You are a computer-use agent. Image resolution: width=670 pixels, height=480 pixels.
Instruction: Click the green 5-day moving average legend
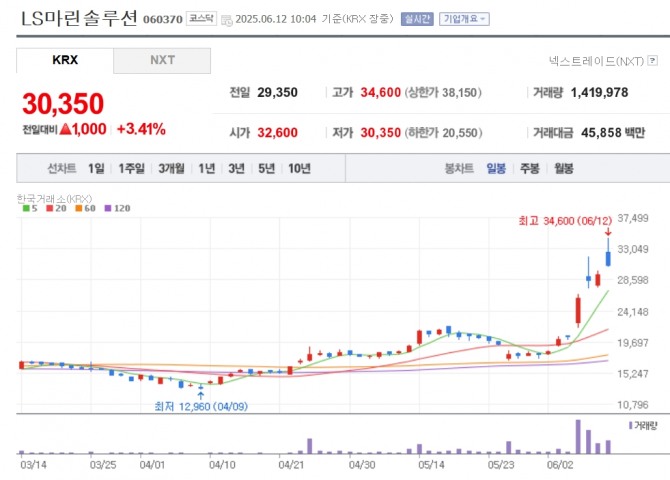[x=28, y=208]
